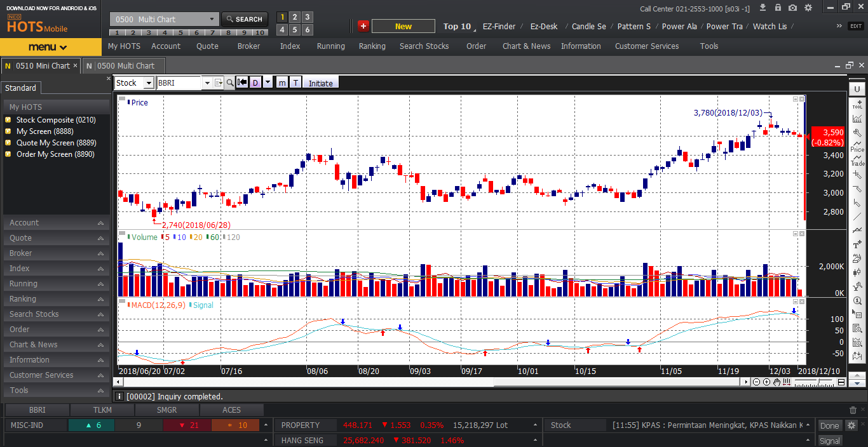
Task: Open Stock Composite (0210) in My HOTS
Action: (x=56, y=120)
